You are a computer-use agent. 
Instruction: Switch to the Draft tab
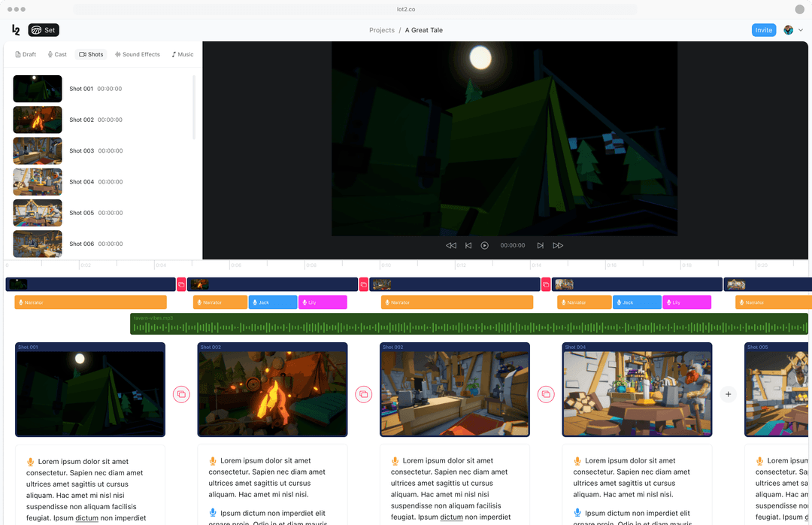click(x=26, y=54)
